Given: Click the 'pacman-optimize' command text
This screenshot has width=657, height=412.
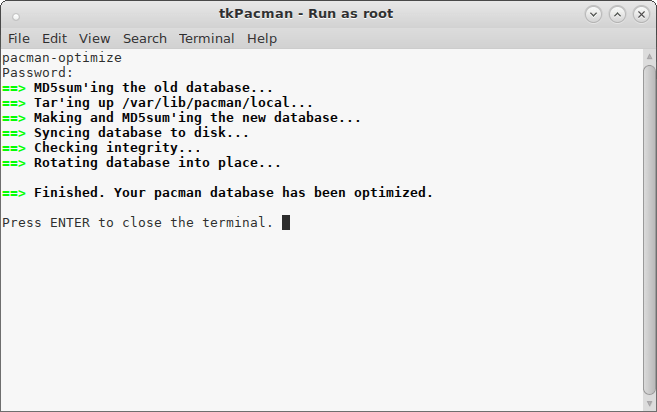Looking at the screenshot, I should tap(62, 58).
